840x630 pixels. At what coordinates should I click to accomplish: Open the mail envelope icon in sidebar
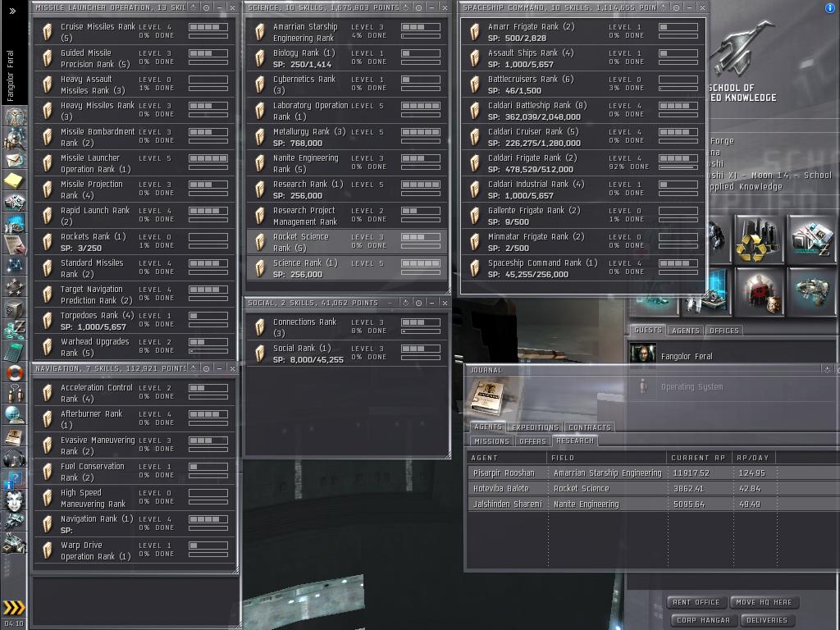pyautogui.click(x=15, y=160)
